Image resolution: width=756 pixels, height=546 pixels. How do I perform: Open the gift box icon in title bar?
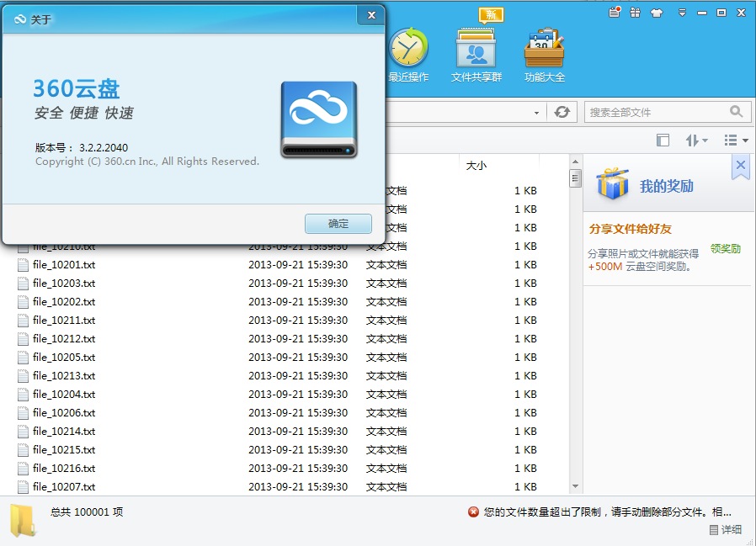(635, 13)
